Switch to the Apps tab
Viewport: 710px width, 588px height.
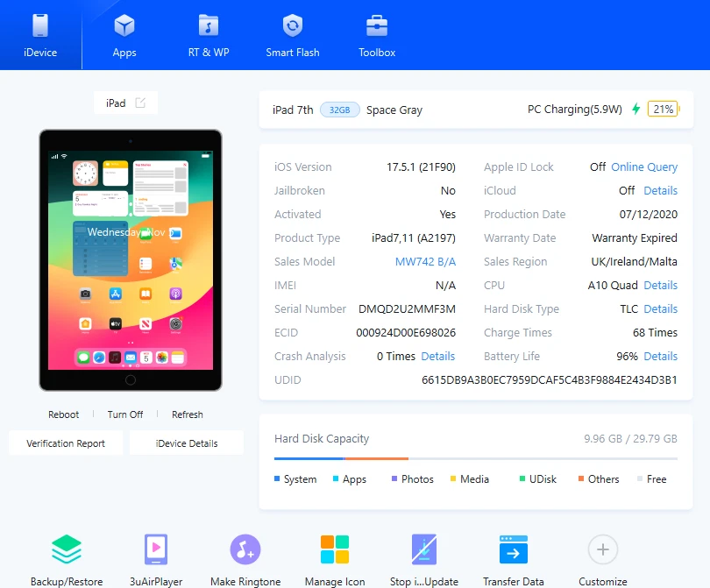[x=124, y=35]
